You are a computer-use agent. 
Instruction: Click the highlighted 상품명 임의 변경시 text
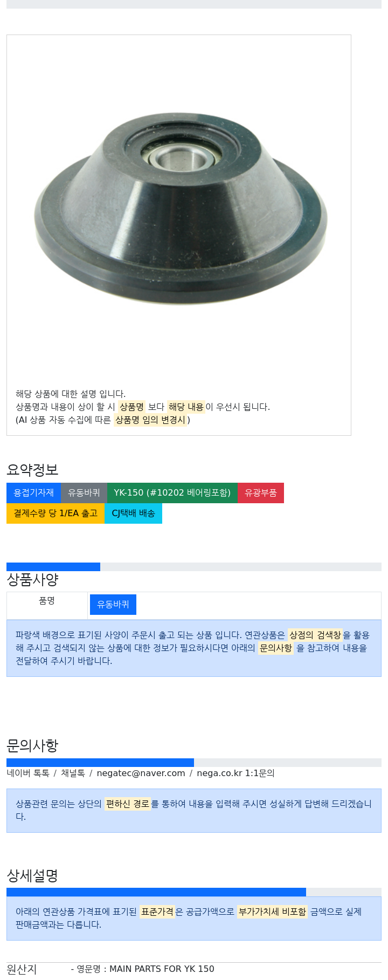tap(150, 420)
